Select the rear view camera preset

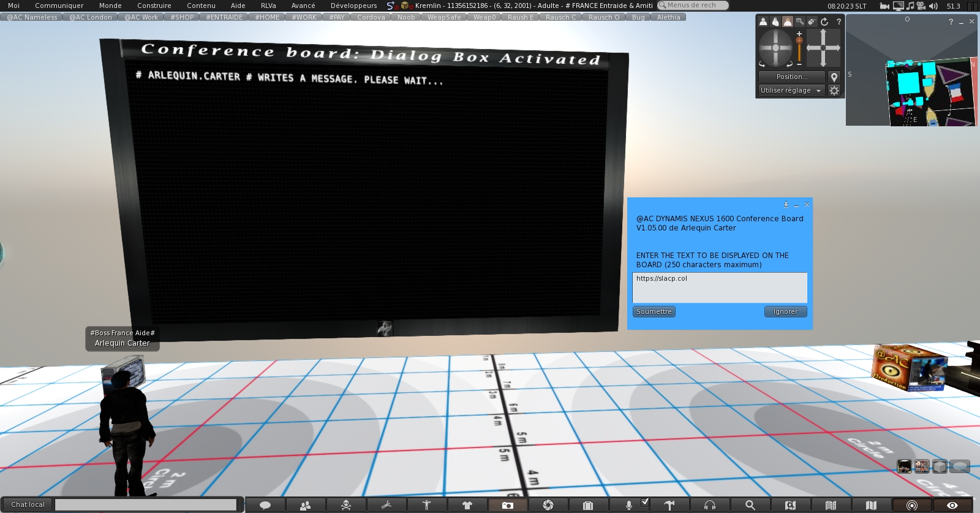tap(787, 21)
